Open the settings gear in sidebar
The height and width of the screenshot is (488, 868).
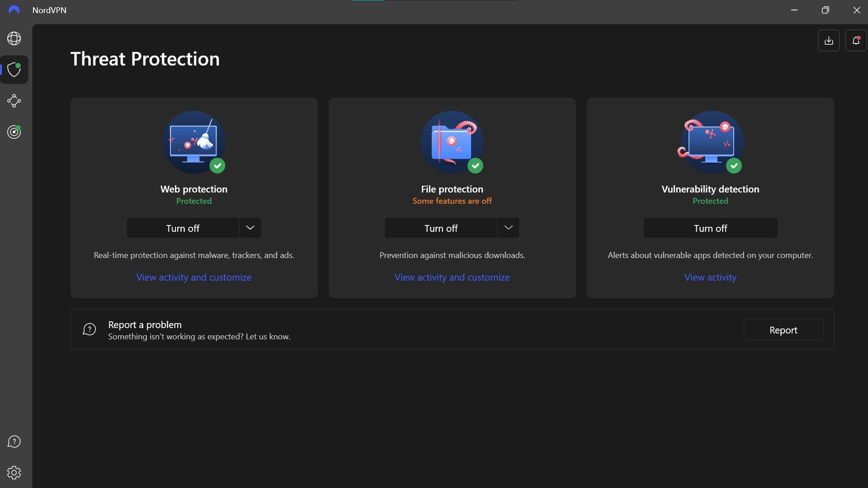point(14,473)
